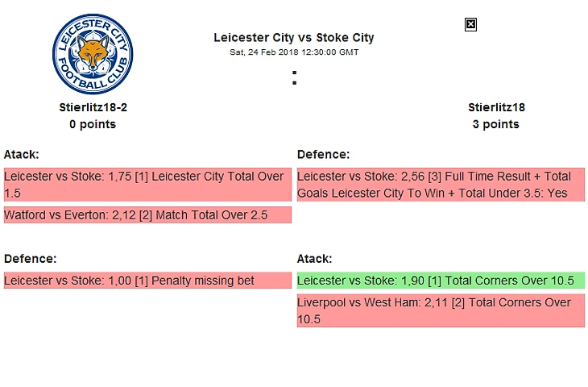This screenshot has width=588, height=387.
Task: Click the right-side Defence heading
Action: [323, 154]
